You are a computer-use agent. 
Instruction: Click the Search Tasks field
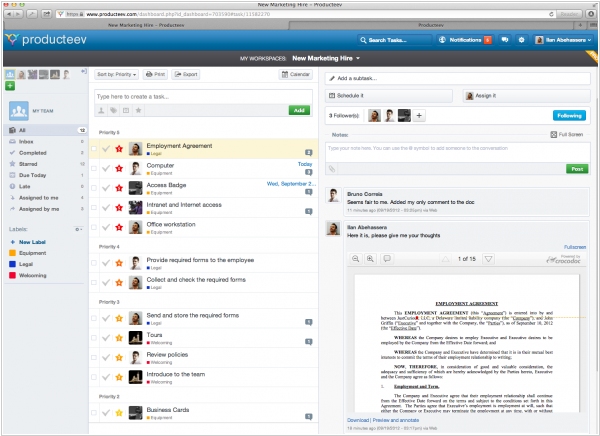click(x=394, y=40)
